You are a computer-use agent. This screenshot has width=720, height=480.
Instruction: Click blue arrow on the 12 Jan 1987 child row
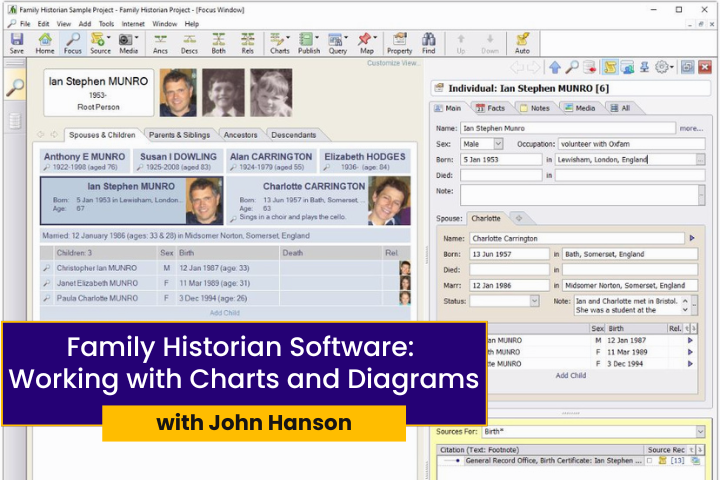coord(690,341)
